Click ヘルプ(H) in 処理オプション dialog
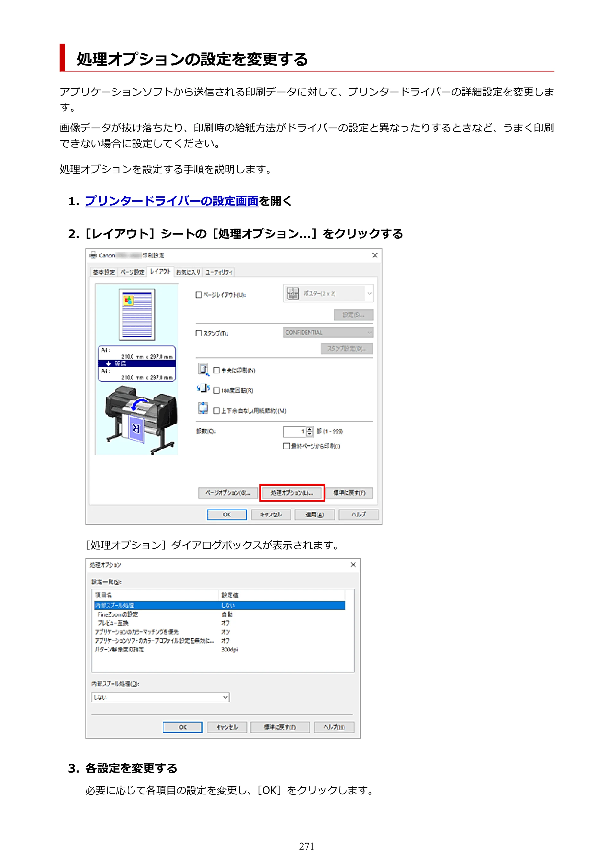This screenshot has width=614, height=868. pyautogui.click(x=334, y=727)
